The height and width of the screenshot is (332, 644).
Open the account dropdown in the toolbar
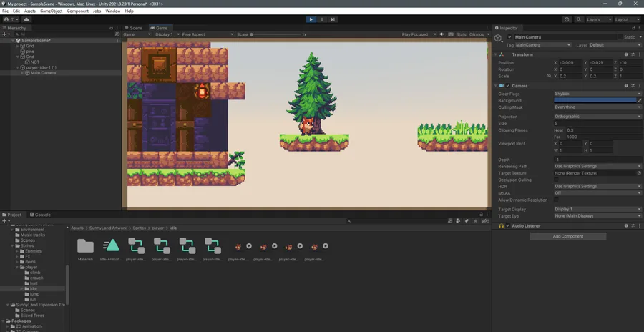(11, 19)
